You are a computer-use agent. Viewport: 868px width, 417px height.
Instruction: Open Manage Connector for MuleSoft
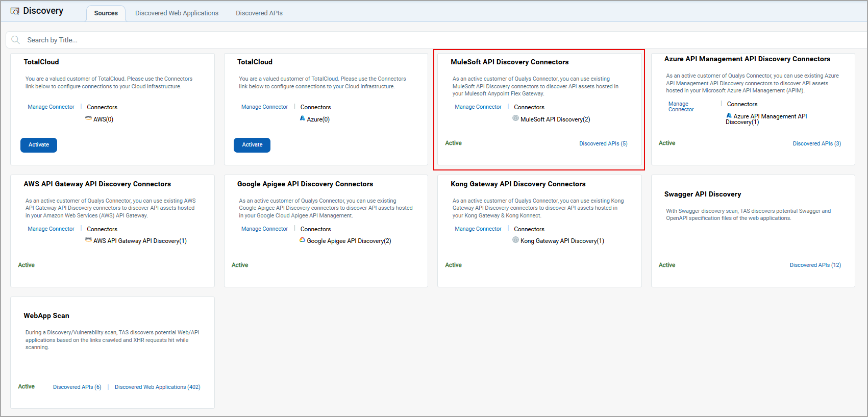click(x=478, y=107)
